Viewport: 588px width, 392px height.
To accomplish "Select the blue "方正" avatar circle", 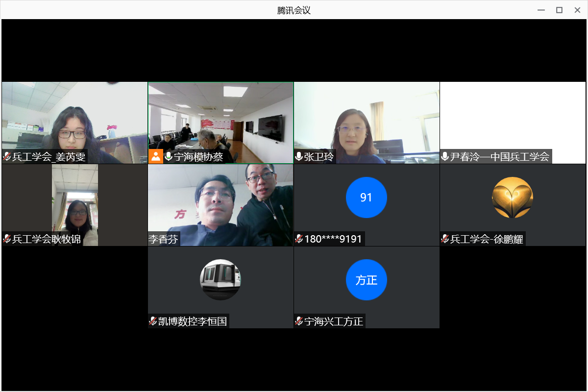I will coord(366,280).
